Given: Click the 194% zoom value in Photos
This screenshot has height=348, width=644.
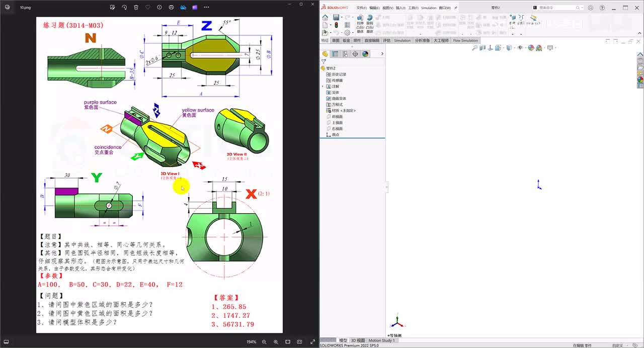Looking at the screenshot, I should click(251, 342).
